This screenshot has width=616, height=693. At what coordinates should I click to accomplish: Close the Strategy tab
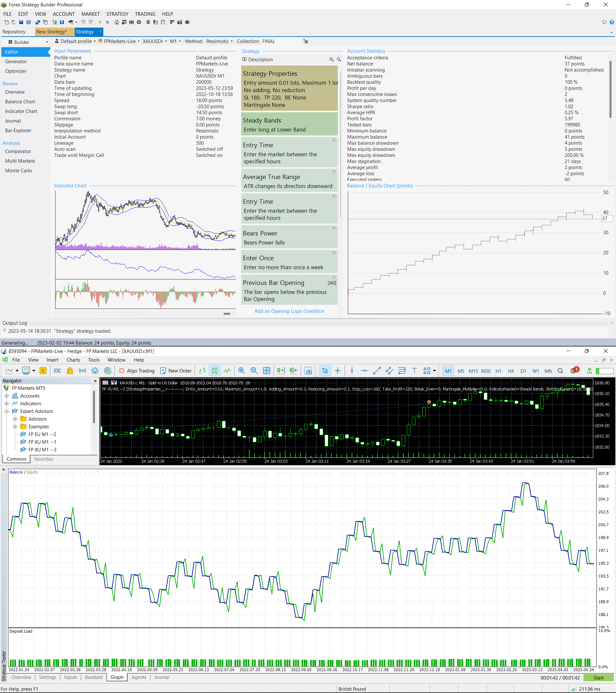click(x=100, y=31)
